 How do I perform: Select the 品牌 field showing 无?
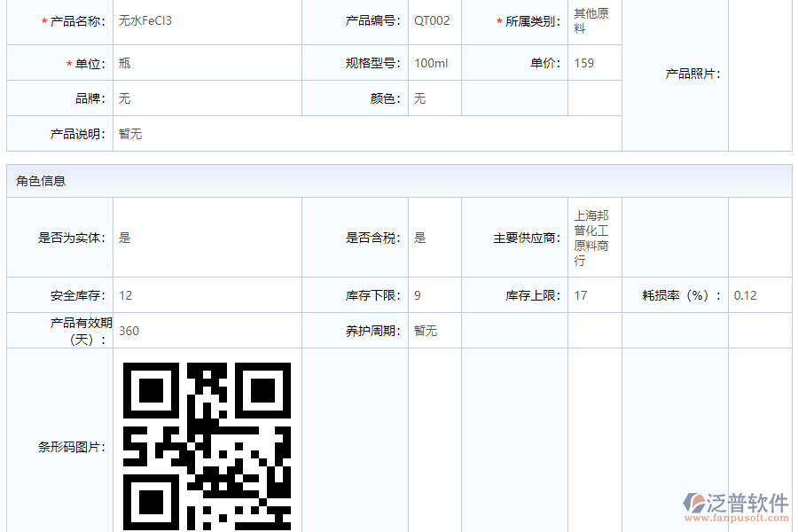[x=123, y=98]
